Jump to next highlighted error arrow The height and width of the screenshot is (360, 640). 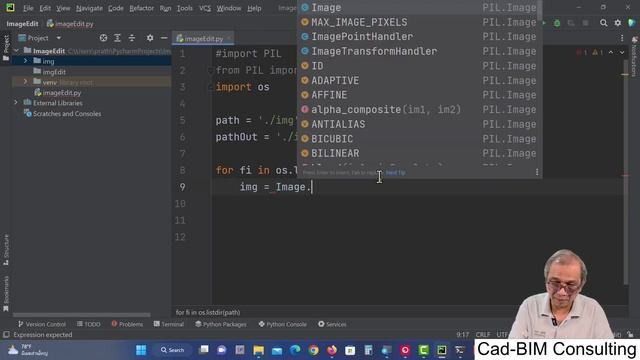click(622, 52)
